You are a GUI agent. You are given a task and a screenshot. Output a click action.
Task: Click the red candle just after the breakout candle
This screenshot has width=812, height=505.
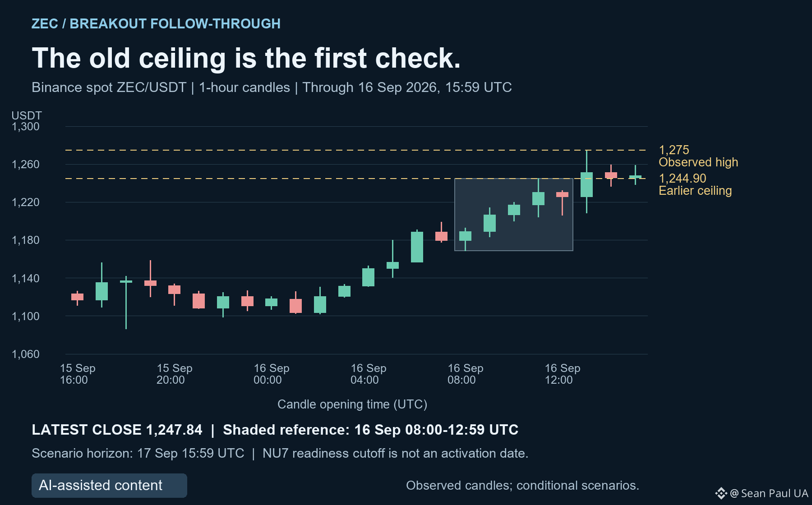click(x=611, y=175)
